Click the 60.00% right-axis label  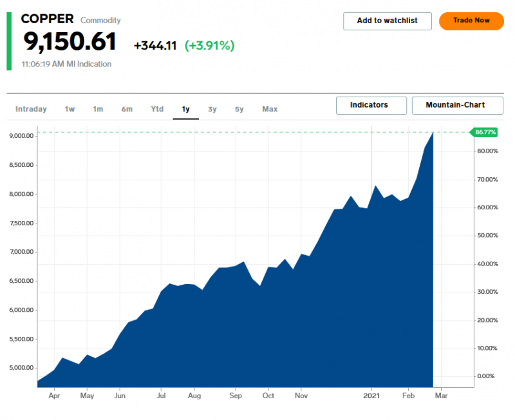(487, 207)
